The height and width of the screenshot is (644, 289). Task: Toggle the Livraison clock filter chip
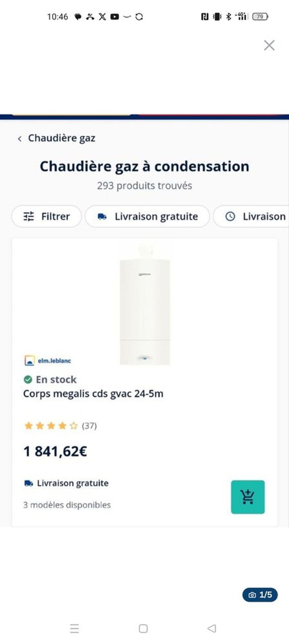tap(251, 216)
